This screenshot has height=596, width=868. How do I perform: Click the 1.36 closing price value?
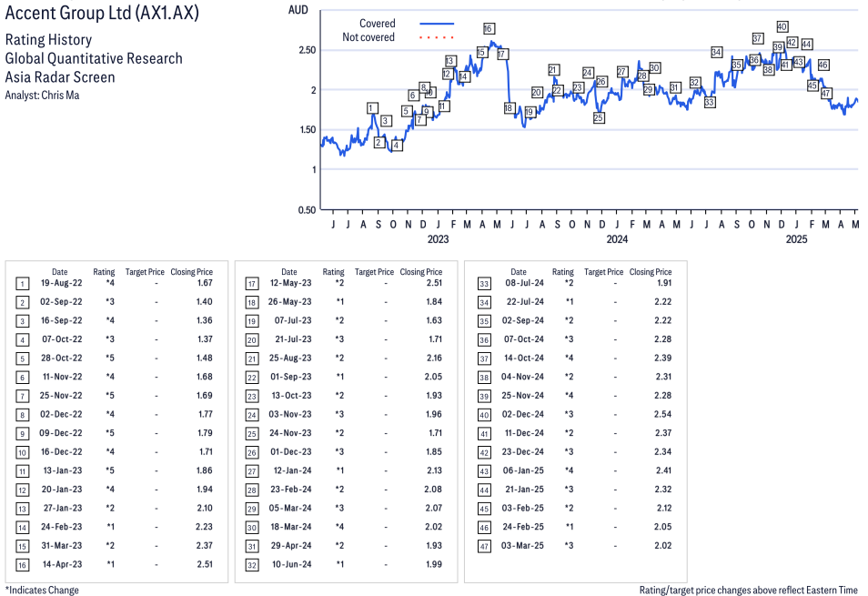[x=205, y=320]
